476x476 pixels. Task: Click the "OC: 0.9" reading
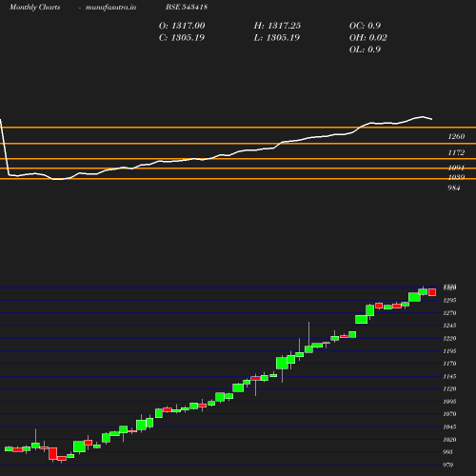(x=365, y=26)
